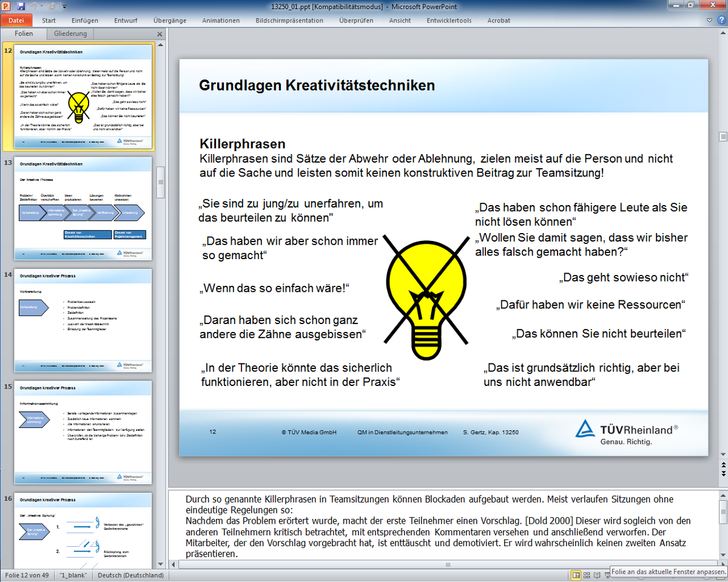Click the Redo icon in the quick access toolbar
The image size is (728, 582).
(52, 6)
